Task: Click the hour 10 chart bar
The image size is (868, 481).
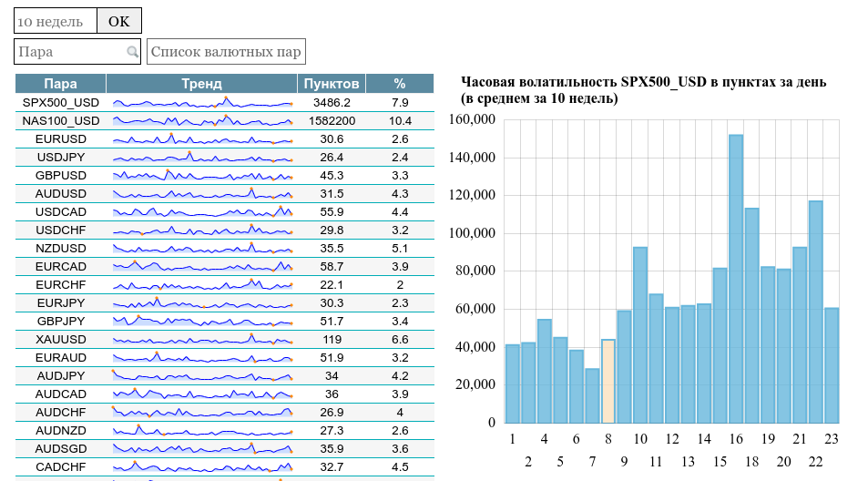Action: (x=640, y=335)
